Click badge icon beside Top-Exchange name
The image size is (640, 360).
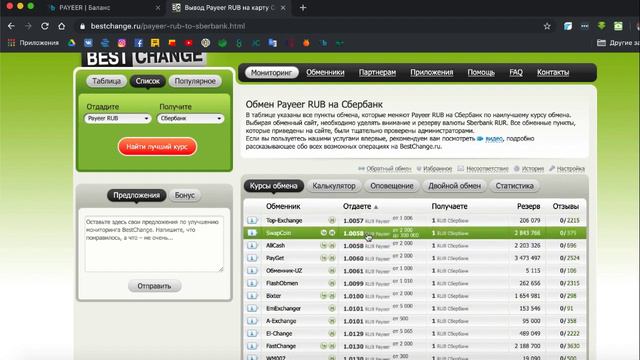click(x=332, y=220)
